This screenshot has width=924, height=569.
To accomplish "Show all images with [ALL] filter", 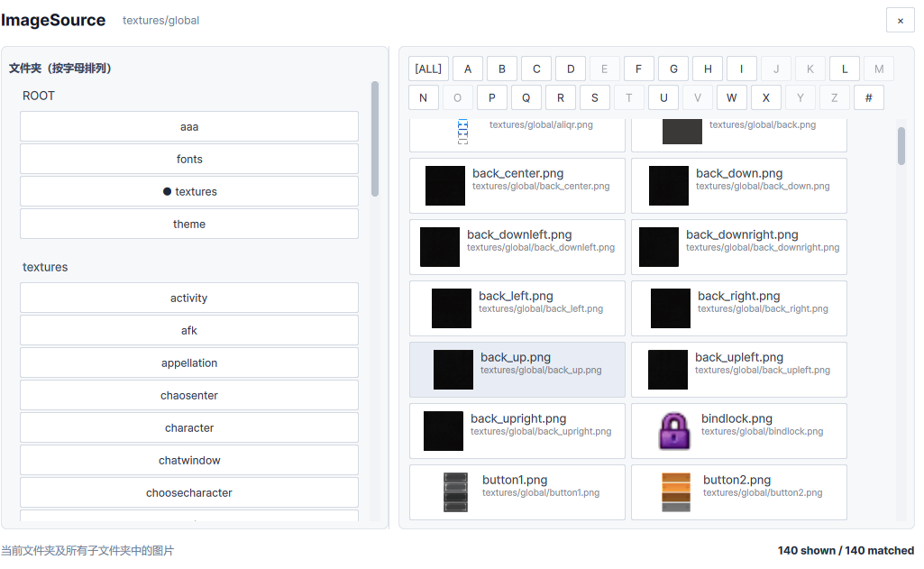I will (x=428, y=69).
